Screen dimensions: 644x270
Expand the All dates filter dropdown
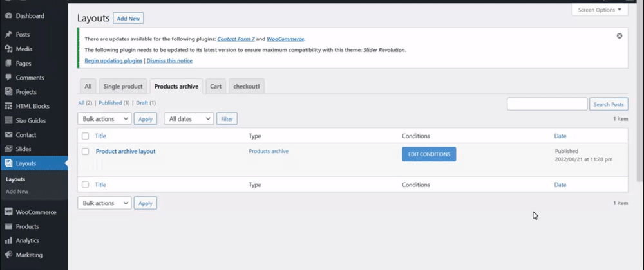189,119
